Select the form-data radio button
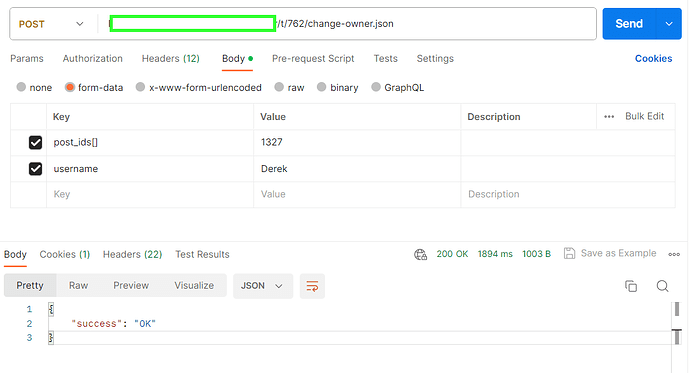690x373 pixels. (70, 87)
